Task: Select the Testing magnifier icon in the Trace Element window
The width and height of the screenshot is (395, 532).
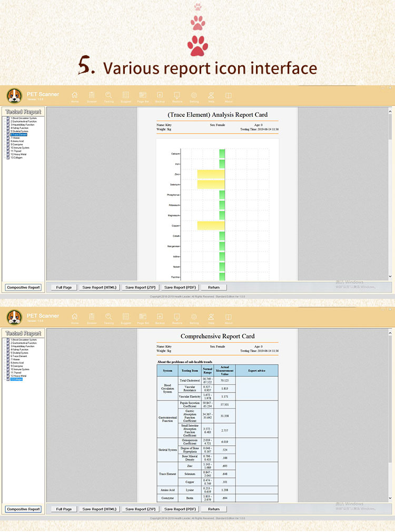Action: pyautogui.click(x=108, y=97)
